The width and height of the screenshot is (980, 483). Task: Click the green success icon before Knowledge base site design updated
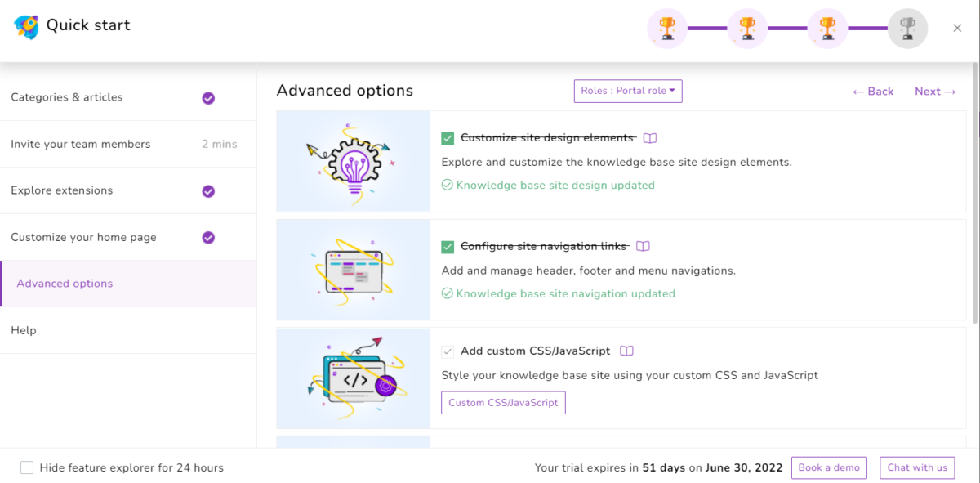click(448, 185)
